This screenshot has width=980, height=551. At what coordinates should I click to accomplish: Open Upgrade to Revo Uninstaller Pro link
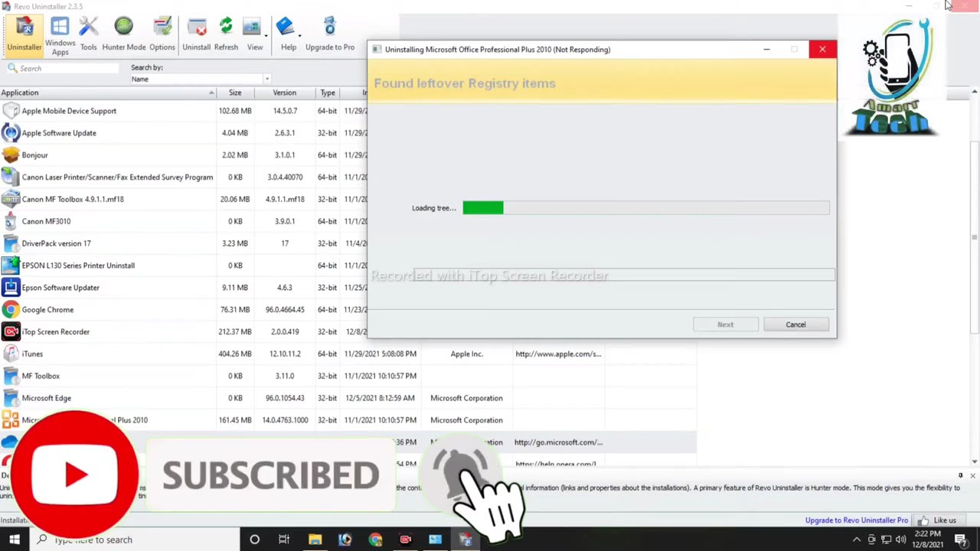(856, 520)
